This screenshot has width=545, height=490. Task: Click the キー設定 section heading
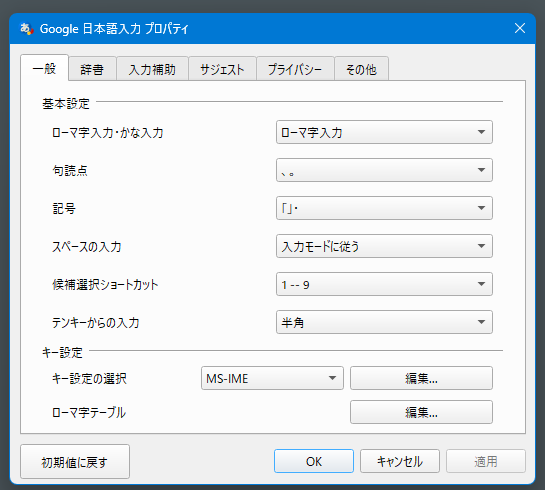pyautogui.click(x=63, y=352)
